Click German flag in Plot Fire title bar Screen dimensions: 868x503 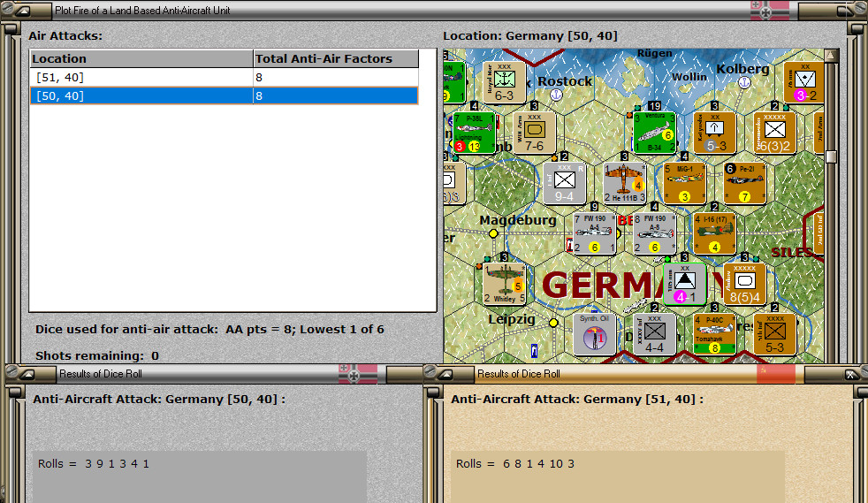coord(770,10)
